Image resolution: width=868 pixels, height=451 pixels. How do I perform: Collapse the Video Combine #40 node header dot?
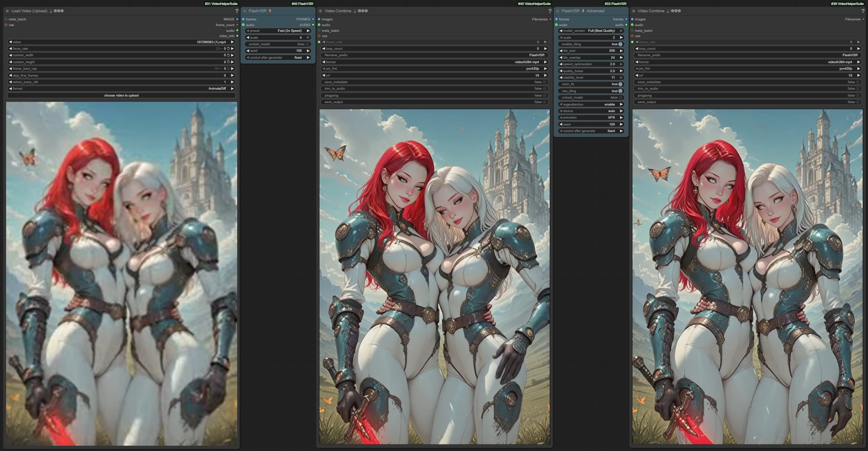(x=320, y=11)
